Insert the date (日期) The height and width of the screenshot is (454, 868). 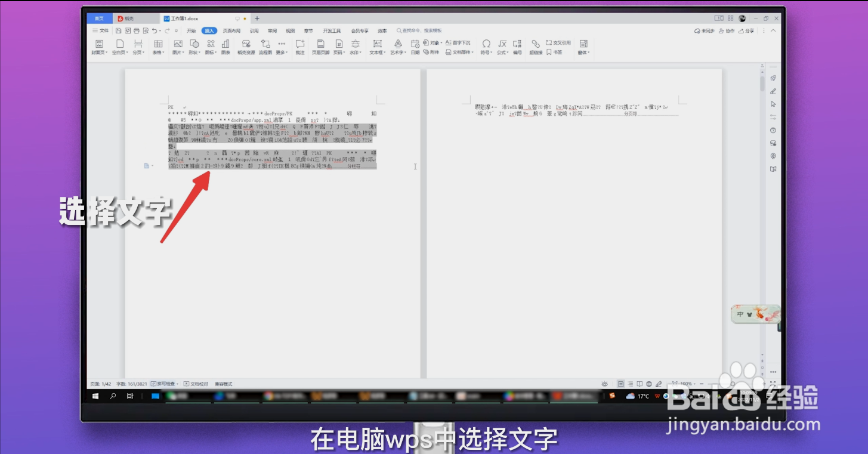click(415, 47)
